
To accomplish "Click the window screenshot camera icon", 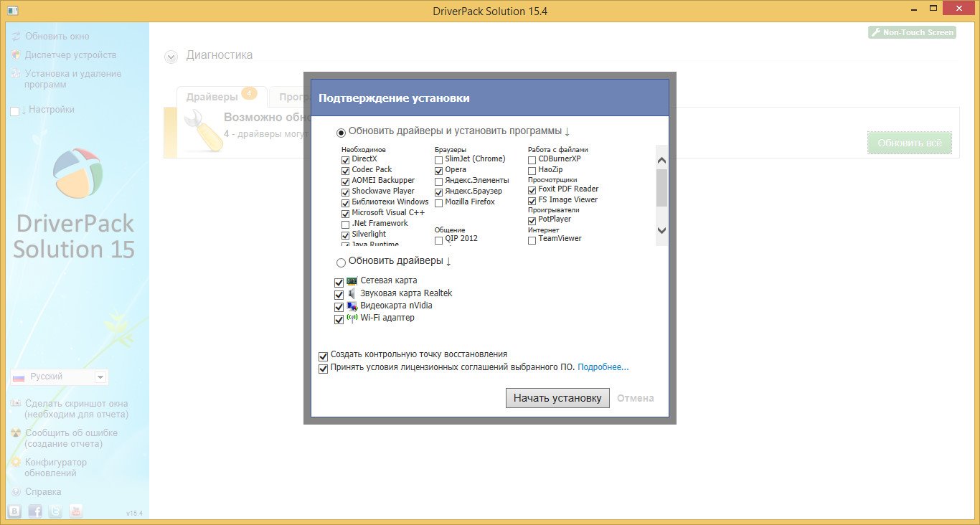I will [x=16, y=404].
